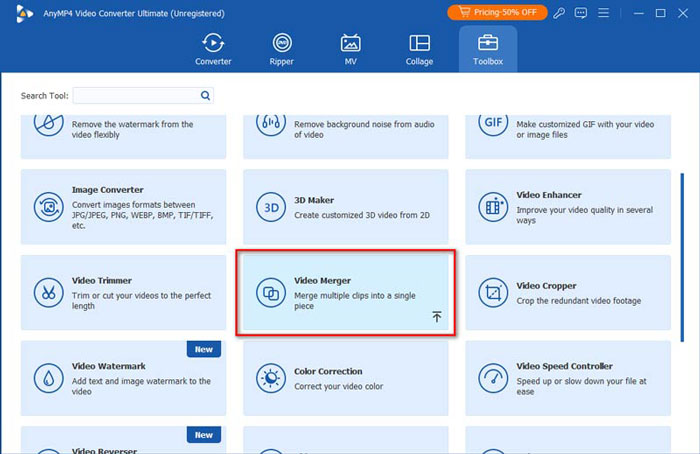The width and height of the screenshot is (700, 454).
Task: Click the AnyMP4 app logo
Action: 24,13
